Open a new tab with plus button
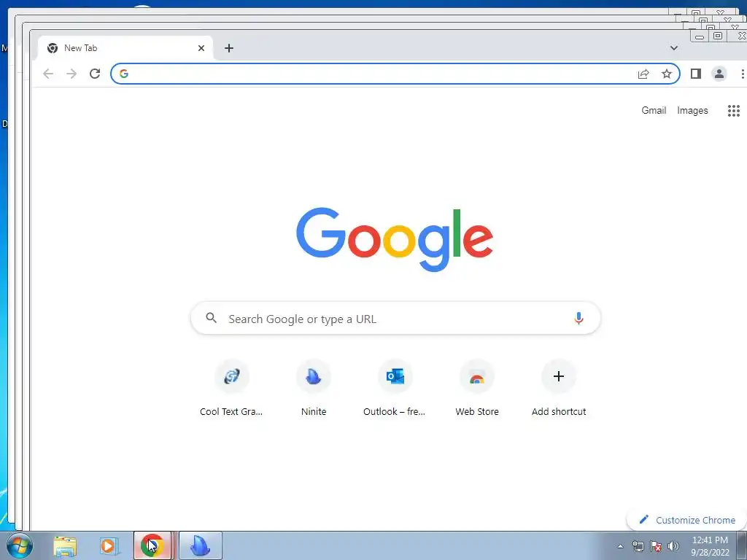747x560 pixels. [x=228, y=48]
